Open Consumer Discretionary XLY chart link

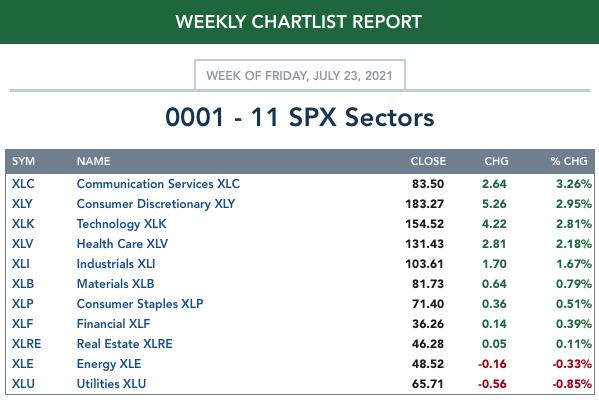[x=156, y=204]
